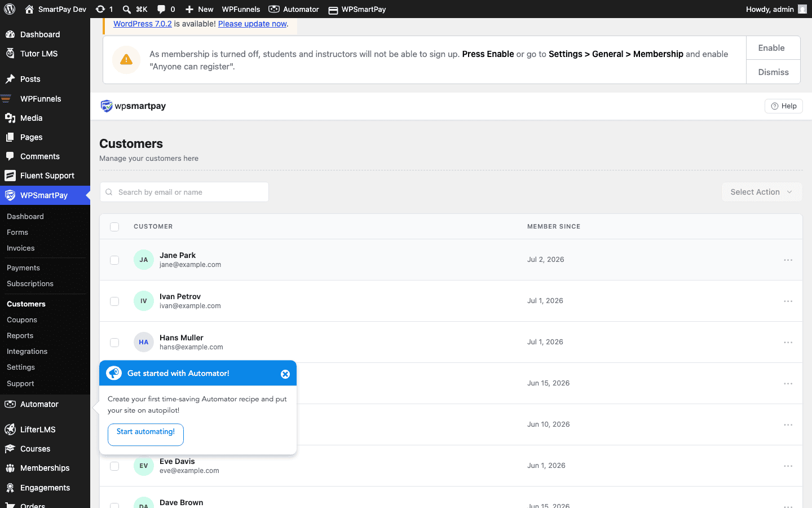Click the Eve Davis customer name
Screen dimensions: 812x508
click(x=177, y=461)
